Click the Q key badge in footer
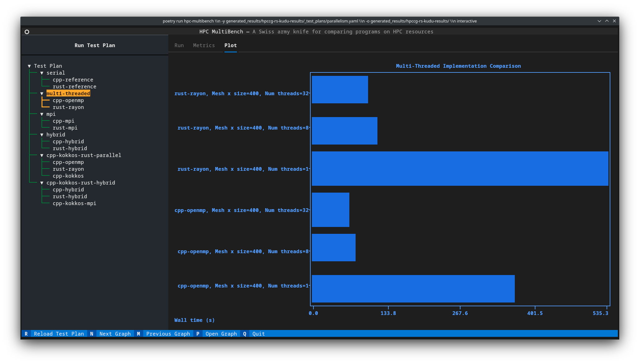 245,334
